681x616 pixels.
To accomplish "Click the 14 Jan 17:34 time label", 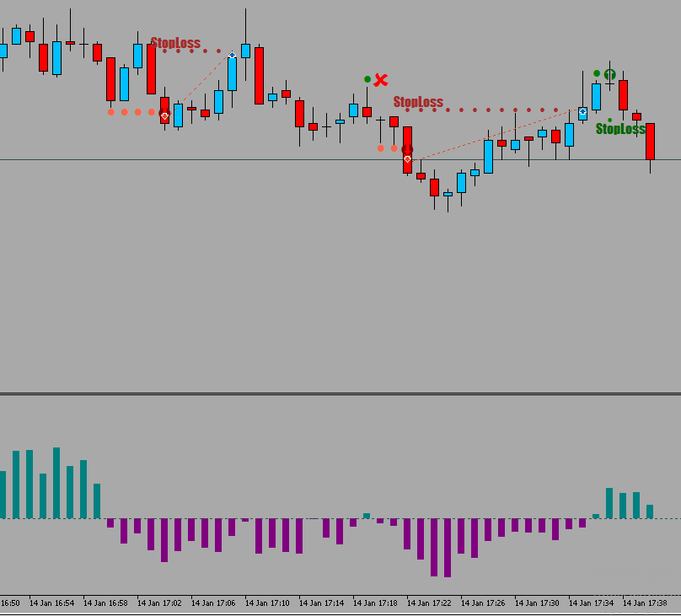I will 591,603.
